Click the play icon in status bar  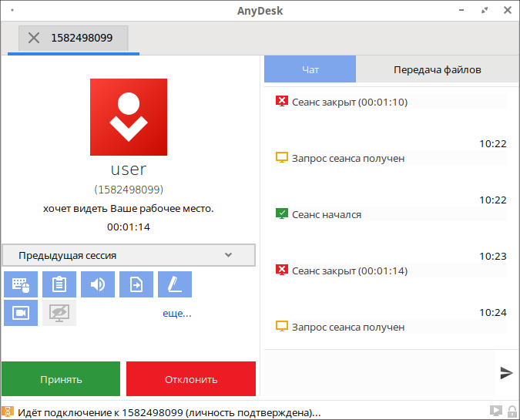495,412
